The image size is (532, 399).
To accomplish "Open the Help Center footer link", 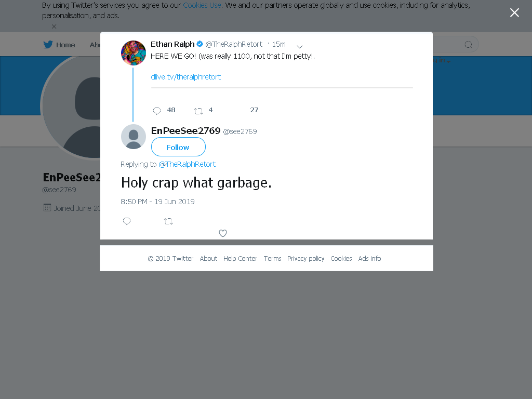I will pyautogui.click(x=240, y=259).
